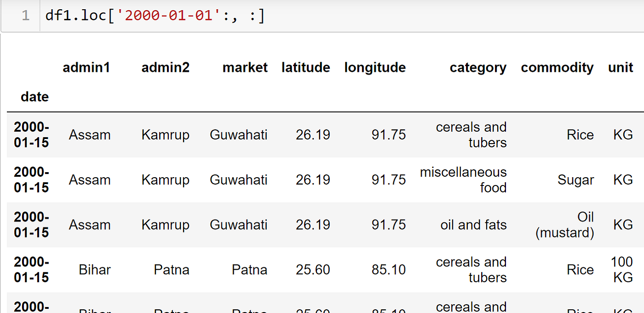
Task: Click the date index label
Action: (34, 97)
